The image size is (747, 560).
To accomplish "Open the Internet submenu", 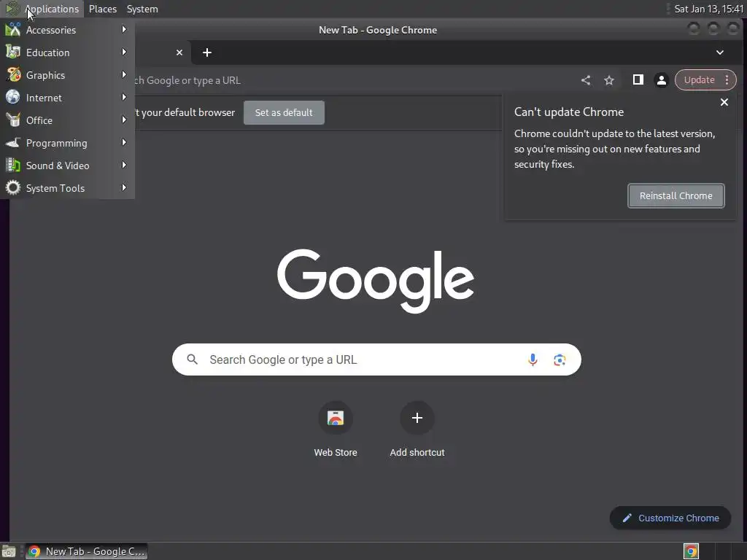I will (x=67, y=98).
